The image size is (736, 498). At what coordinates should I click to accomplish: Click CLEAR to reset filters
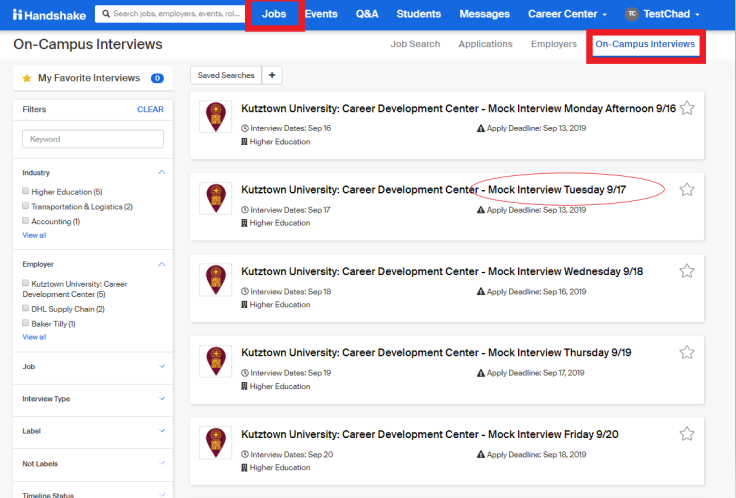coord(150,109)
